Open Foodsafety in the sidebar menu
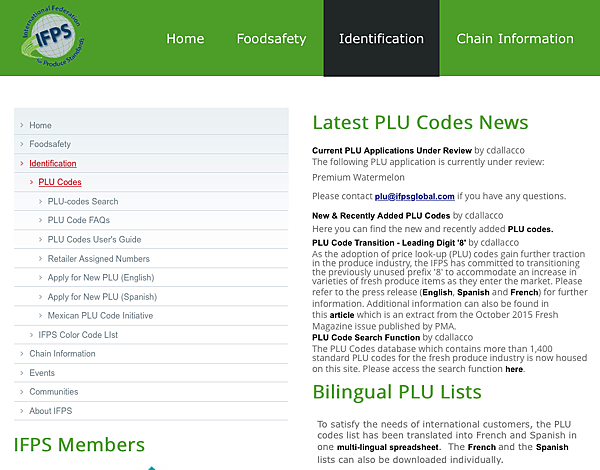The width and height of the screenshot is (600, 470). click(x=50, y=144)
